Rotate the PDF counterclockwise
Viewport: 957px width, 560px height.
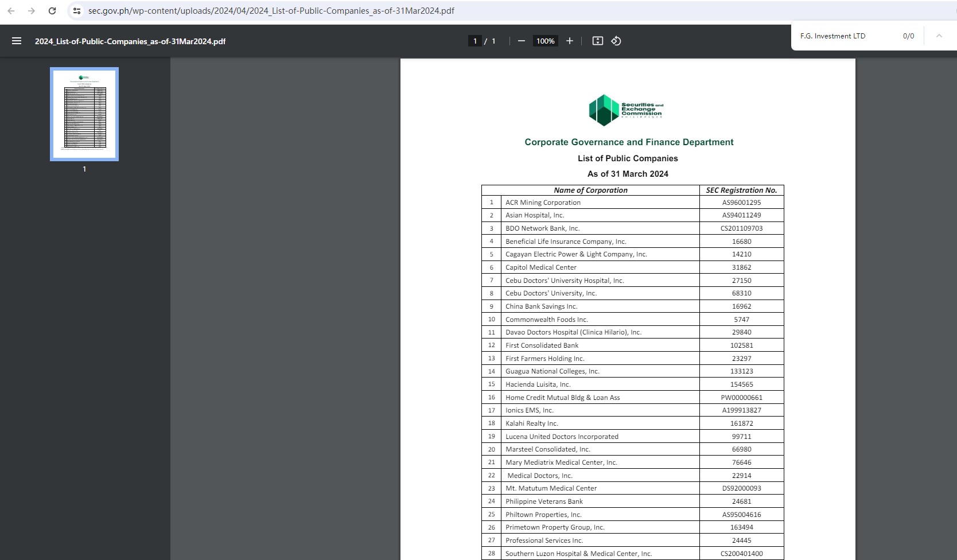pos(616,41)
